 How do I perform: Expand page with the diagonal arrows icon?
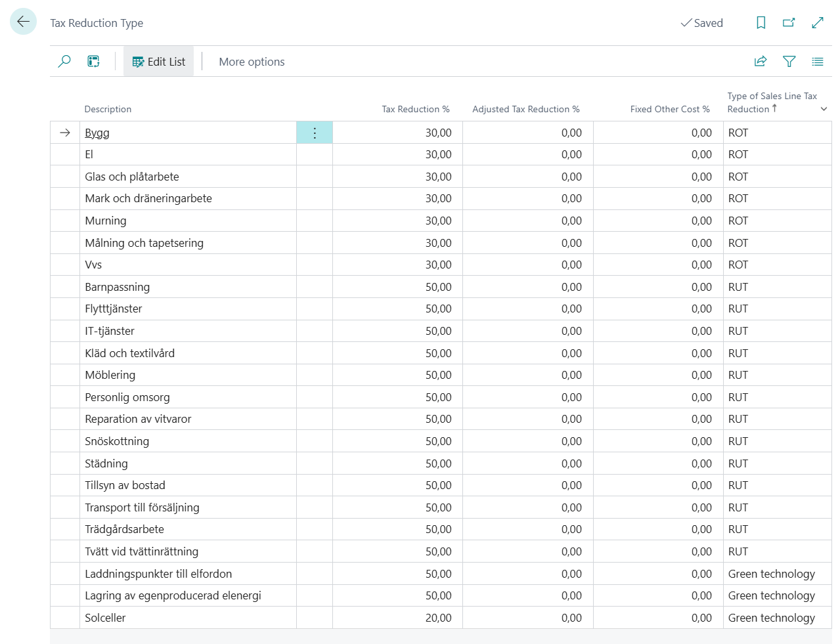(x=818, y=22)
